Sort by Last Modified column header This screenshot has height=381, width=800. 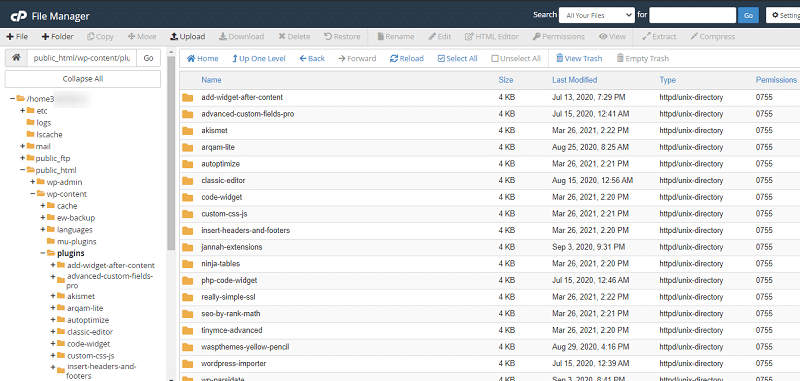(574, 80)
